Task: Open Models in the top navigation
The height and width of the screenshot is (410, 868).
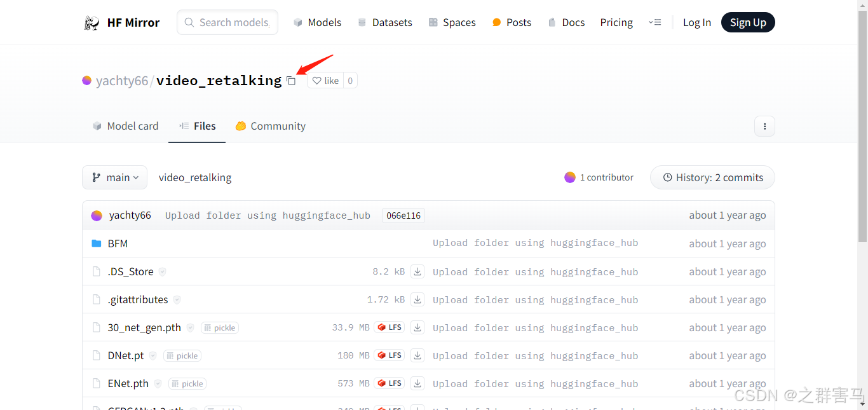Action: (x=317, y=22)
